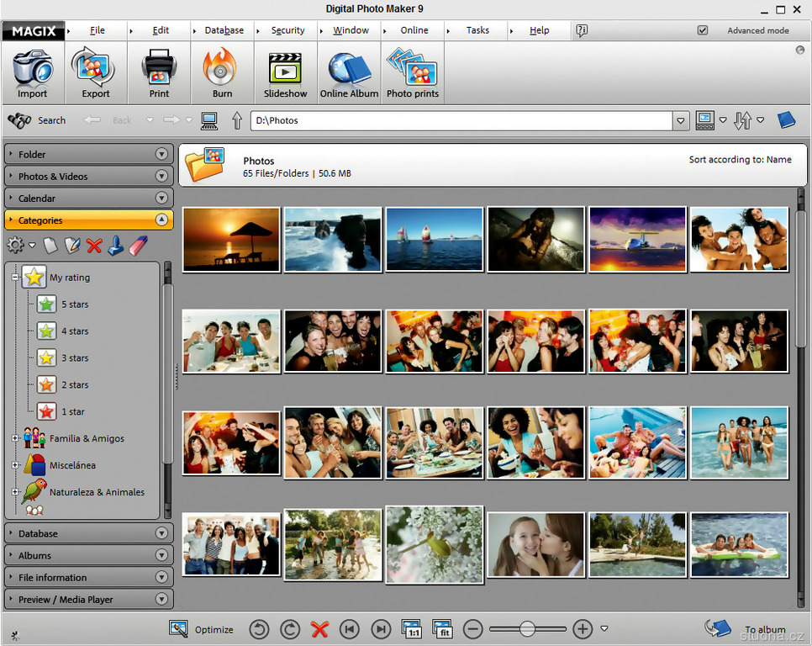Screen dimensions: 812x646
Task: Click the thumbnail zoom slider handle
Action: coord(527,629)
